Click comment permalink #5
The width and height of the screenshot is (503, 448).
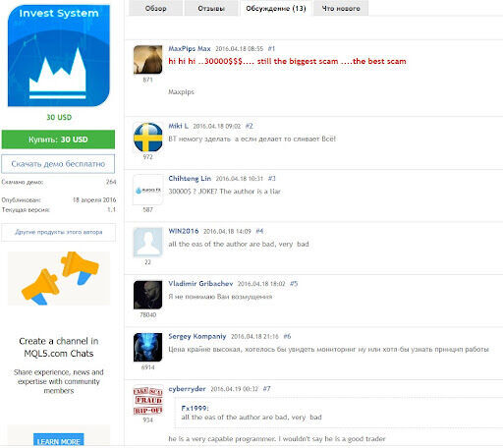pos(294,284)
